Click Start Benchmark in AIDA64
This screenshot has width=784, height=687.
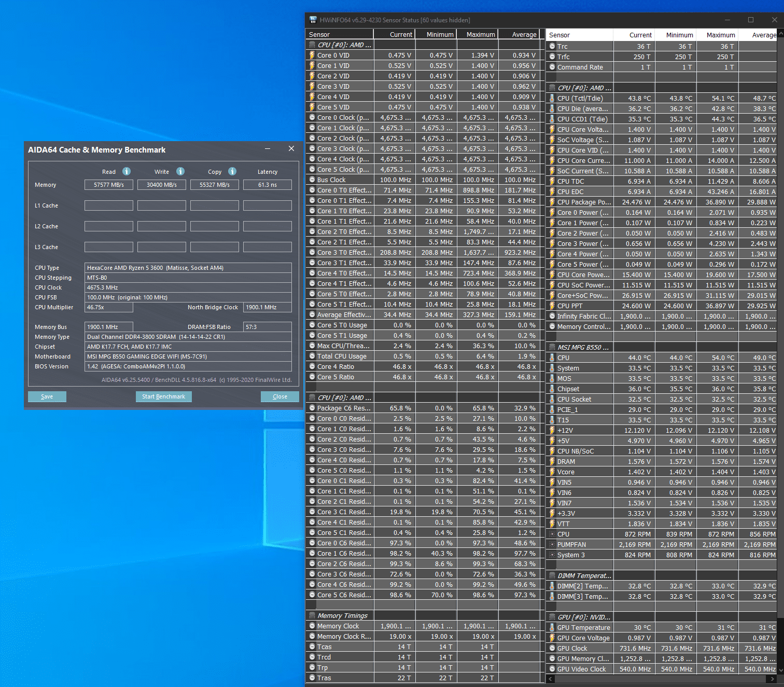(164, 396)
